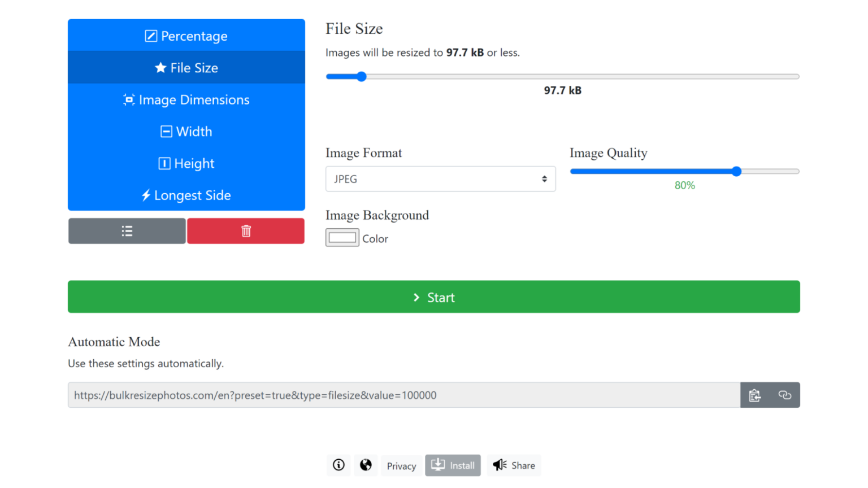Open the Image Format dropdown
This screenshot has height=488, width=868.
440,178
